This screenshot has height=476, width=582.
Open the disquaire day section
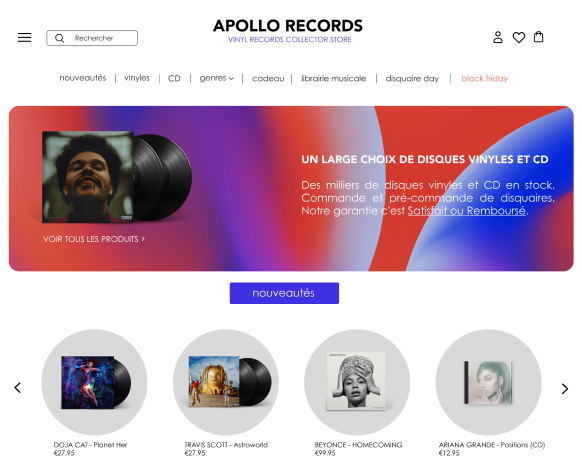click(412, 79)
